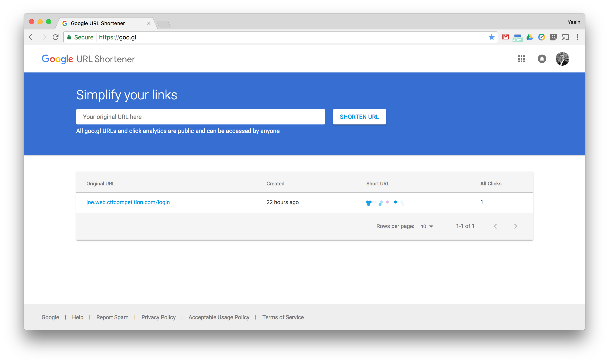This screenshot has height=364, width=609.
Task: Click the green Secure padlock icon
Action: pyautogui.click(x=69, y=37)
